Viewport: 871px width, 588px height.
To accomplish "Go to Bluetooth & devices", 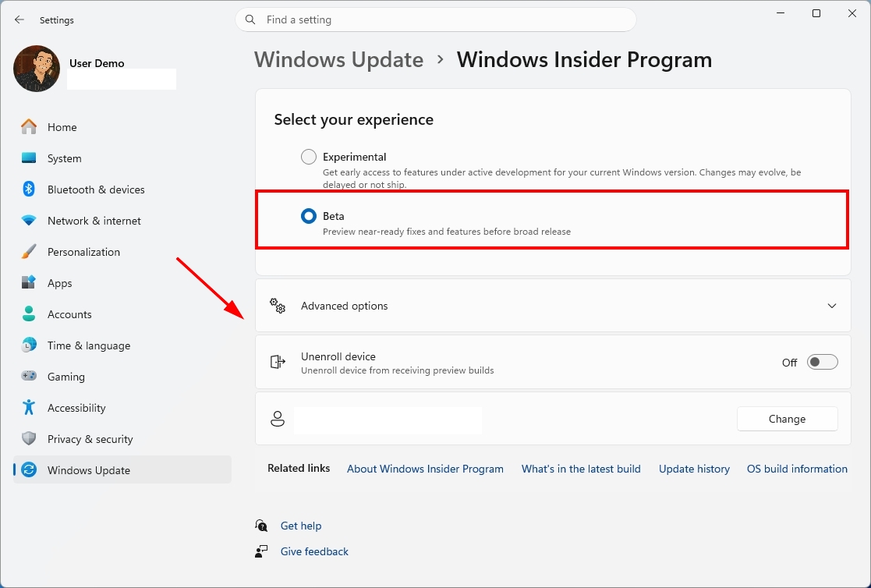I will point(122,189).
